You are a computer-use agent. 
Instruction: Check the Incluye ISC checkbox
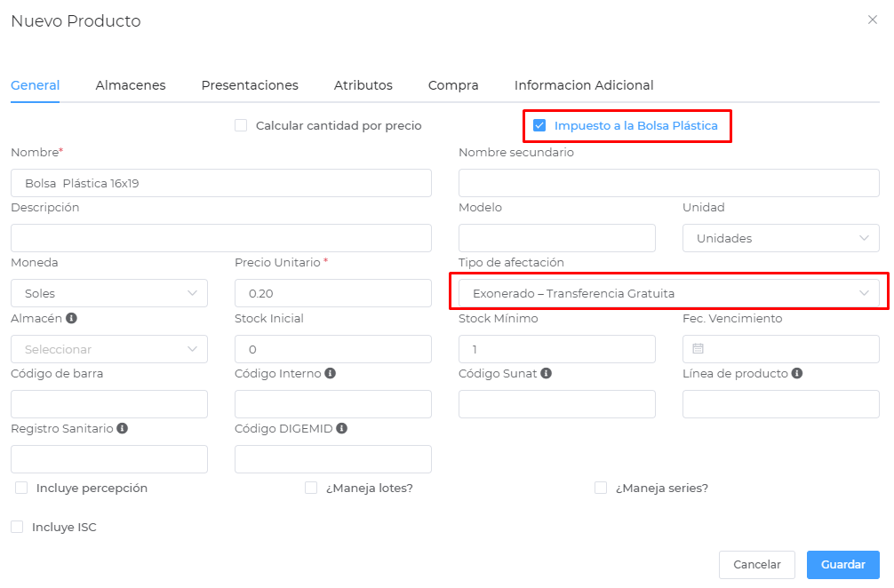pos(17,527)
